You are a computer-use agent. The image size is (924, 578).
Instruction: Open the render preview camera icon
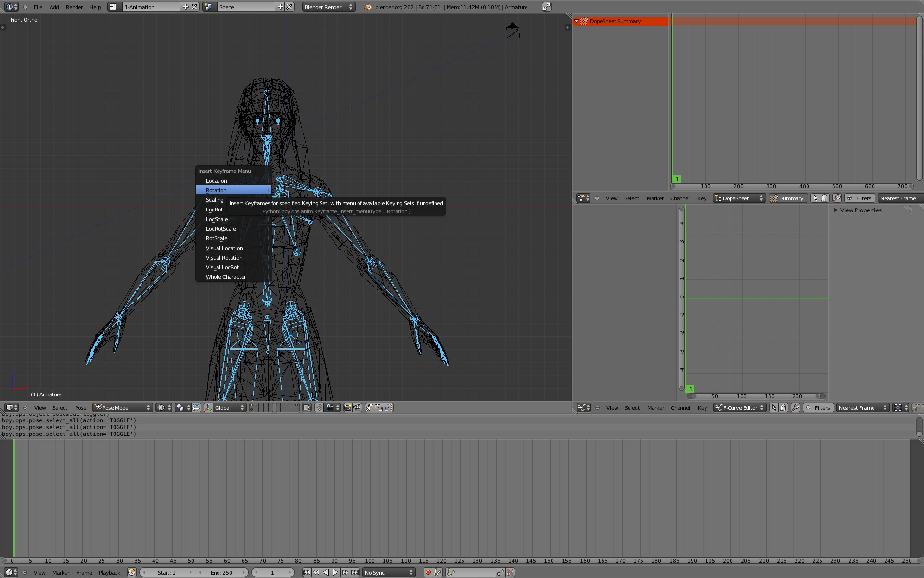pyautogui.click(x=347, y=407)
